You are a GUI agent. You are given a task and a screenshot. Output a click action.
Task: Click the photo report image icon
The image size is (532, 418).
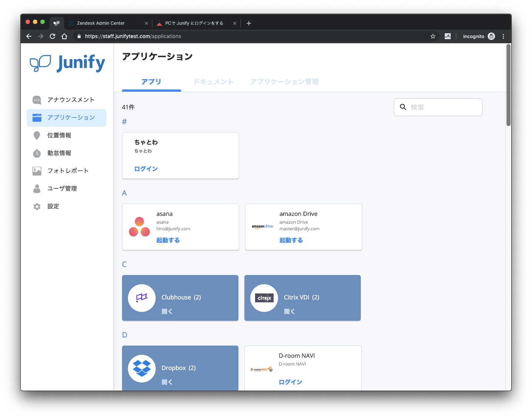coord(37,171)
